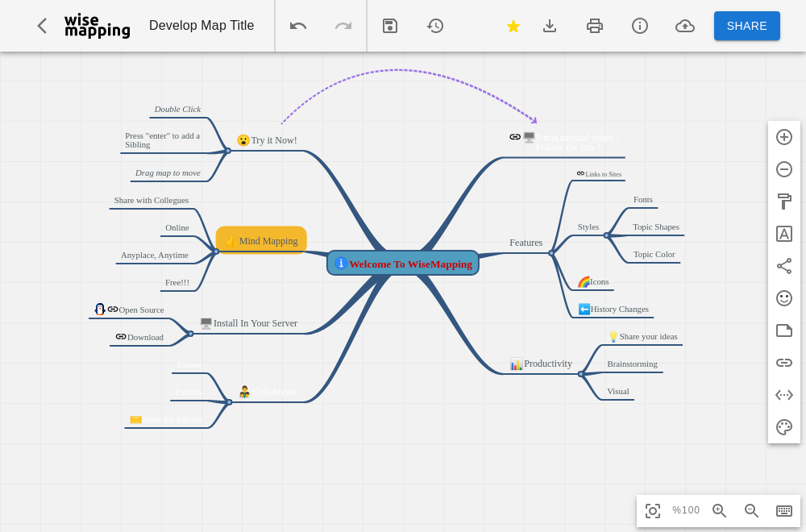Viewport: 806px width, 532px height.
Task: Undo the last map change
Action: (x=298, y=26)
